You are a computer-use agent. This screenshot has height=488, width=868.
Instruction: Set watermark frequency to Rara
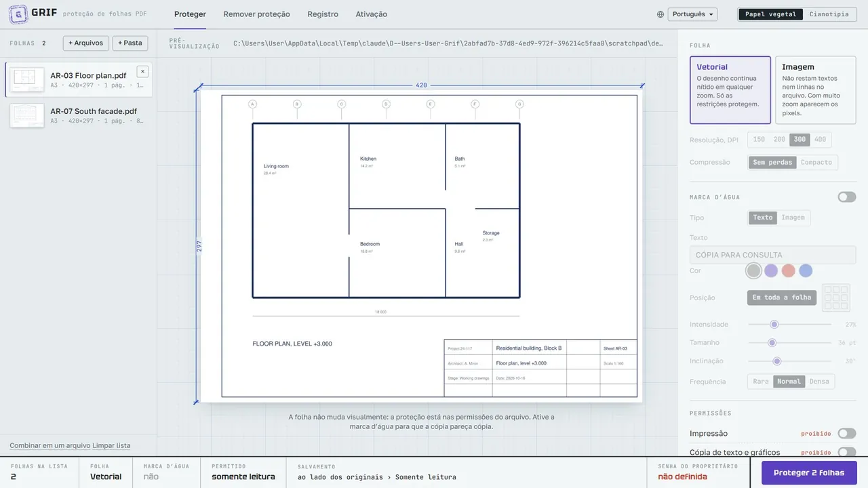(761, 382)
